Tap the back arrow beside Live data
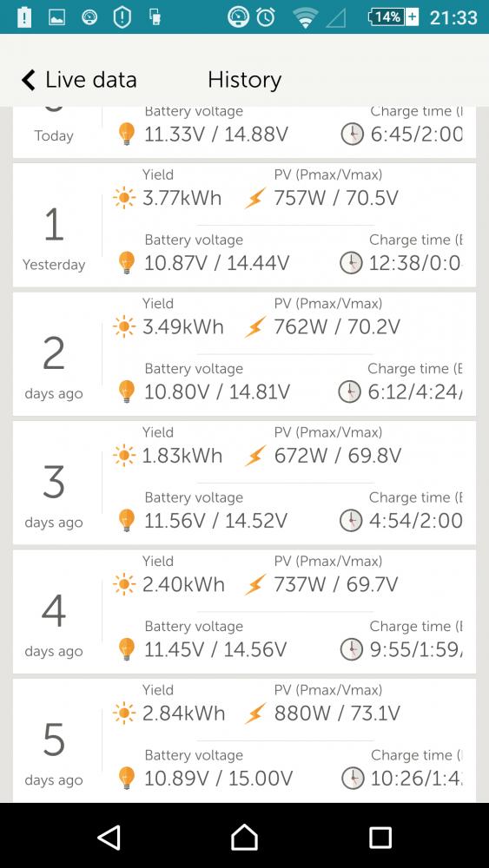 [x=29, y=80]
